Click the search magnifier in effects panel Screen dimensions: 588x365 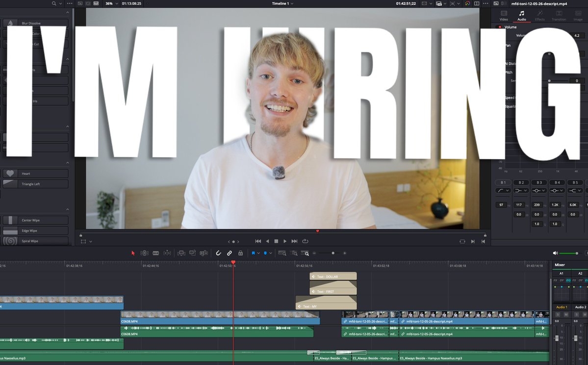click(54, 3)
